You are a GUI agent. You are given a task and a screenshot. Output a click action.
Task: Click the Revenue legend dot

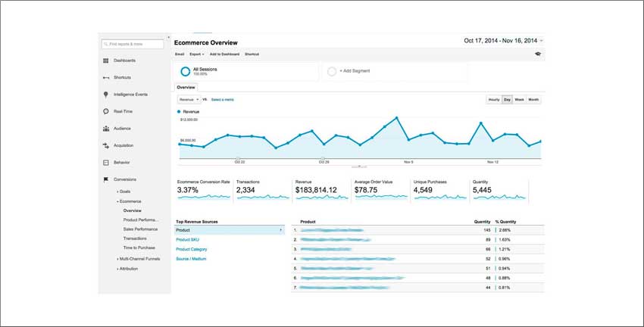pyautogui.click(x=179, y=111)
